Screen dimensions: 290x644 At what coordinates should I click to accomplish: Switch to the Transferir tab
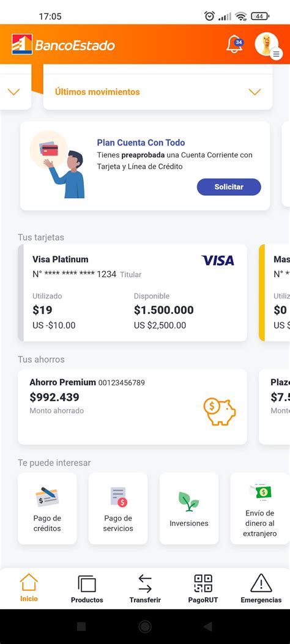145,588
